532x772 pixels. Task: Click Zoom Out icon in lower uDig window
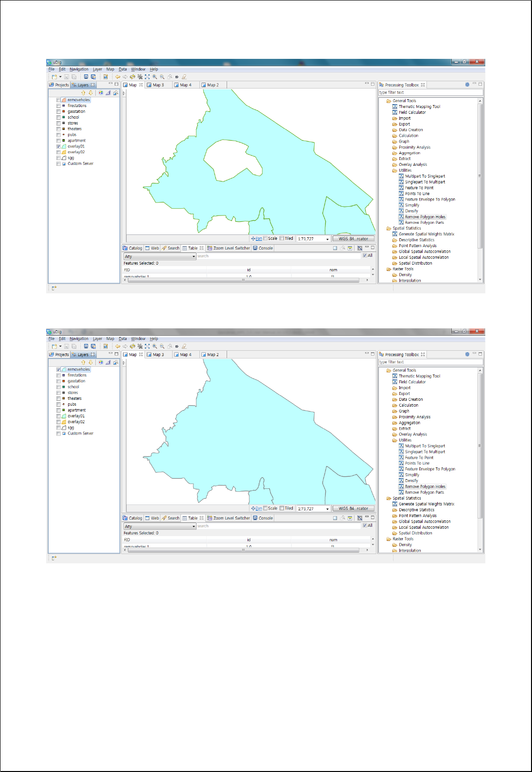pyautogui.click(x=162, y=346)
